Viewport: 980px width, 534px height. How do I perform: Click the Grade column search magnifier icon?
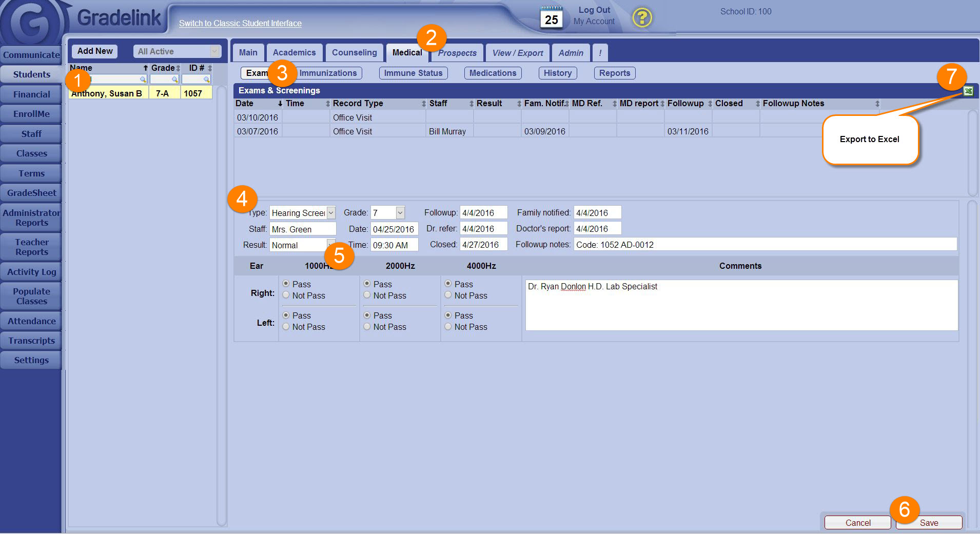click(x=174, y=80)
